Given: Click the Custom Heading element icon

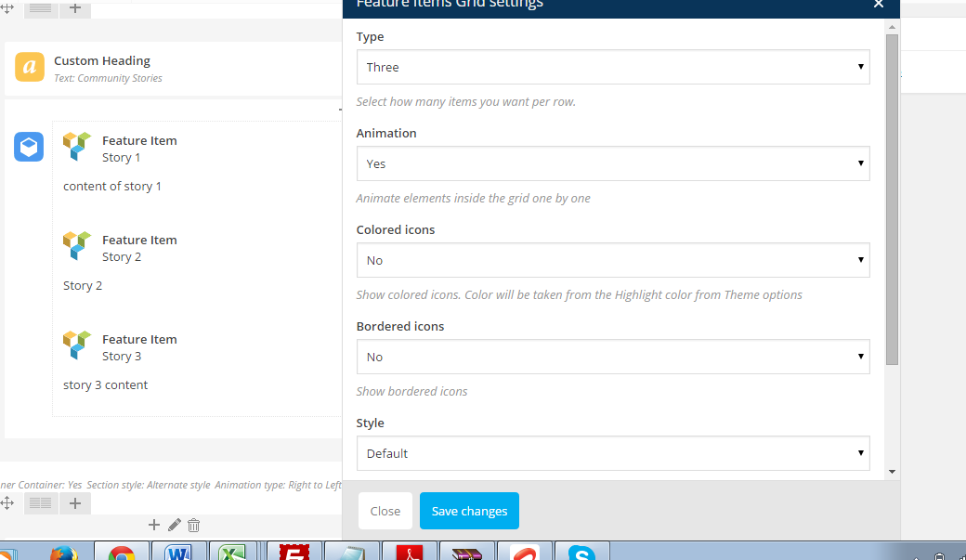Looking at the screenshot, I should (30, 67).
